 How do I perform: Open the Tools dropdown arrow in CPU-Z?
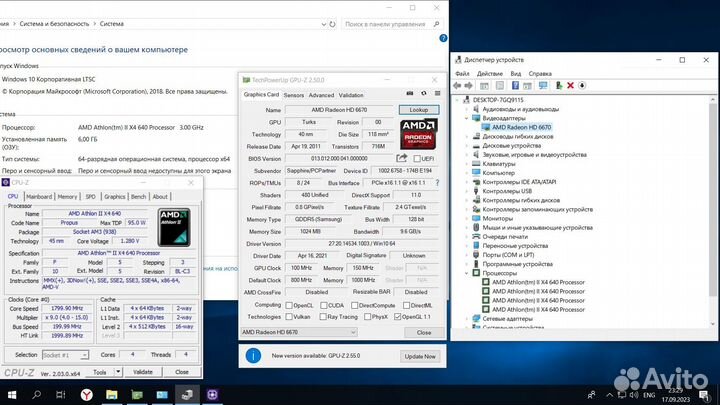click(118, 372)
